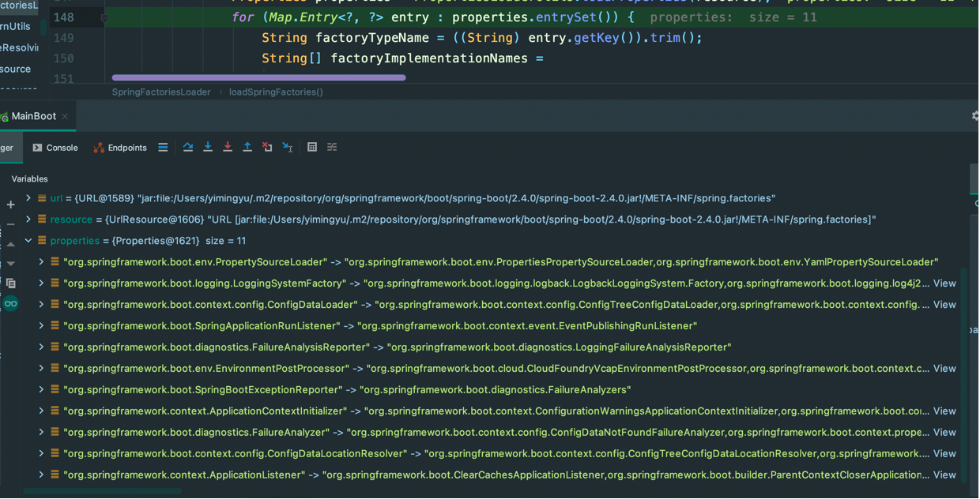Click the Step Into debugger icon
The width and height of the screenshot is (980, 499).
tap(208, 148)
